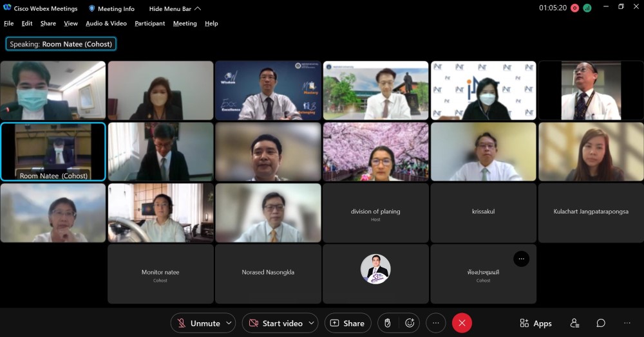
Task: Open the Chat panel icon
Action: tap(600, 323)
